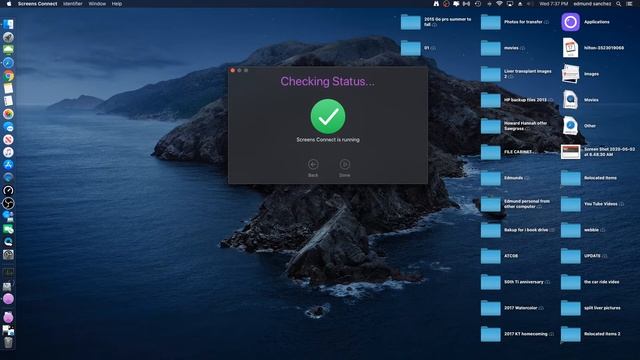Open Messages from the dock

pyautogui.click(x=8, y=127)
